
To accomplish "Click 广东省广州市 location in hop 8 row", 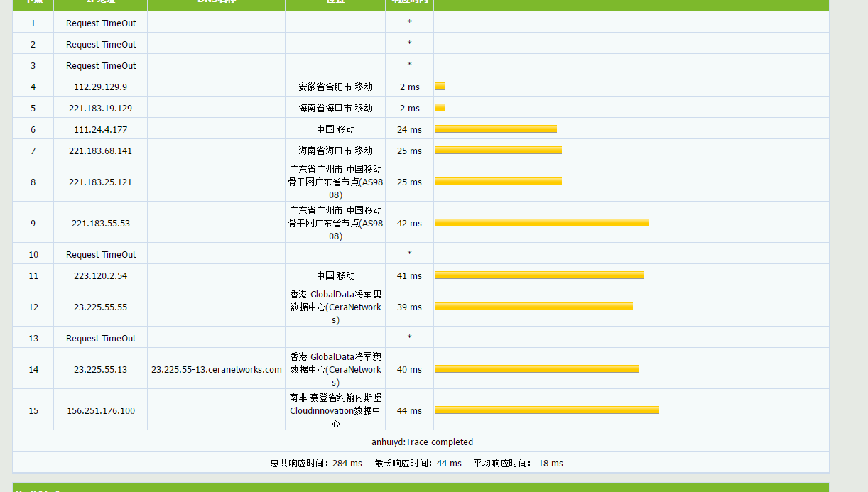I will [335, 182].
